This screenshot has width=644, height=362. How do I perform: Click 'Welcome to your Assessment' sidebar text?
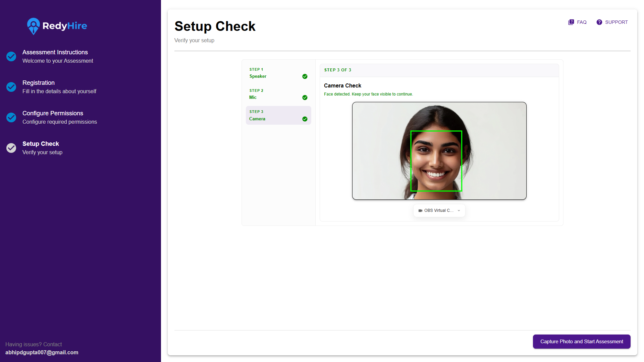(x=58, y=61)
